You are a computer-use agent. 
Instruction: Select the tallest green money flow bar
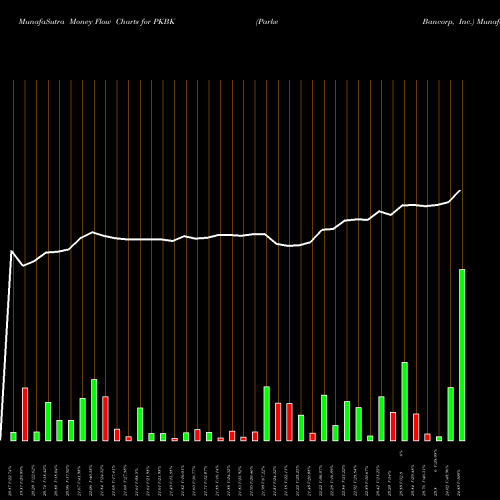coord(462,355)
